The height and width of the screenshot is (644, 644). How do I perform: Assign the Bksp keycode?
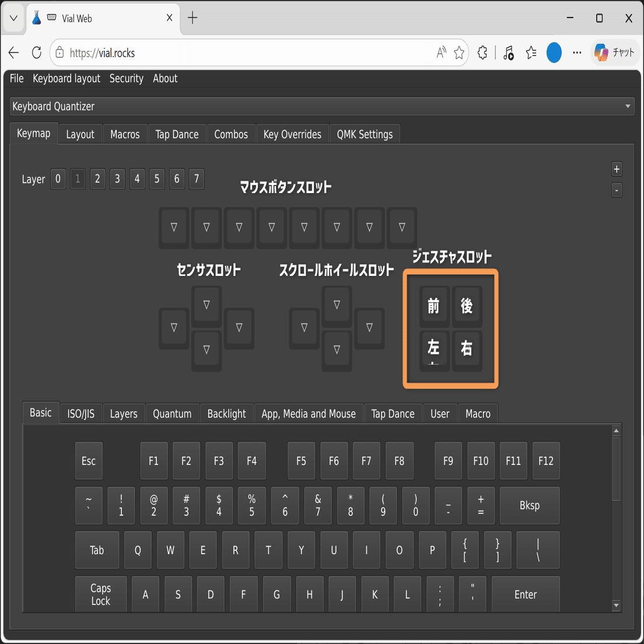(530, 506)
